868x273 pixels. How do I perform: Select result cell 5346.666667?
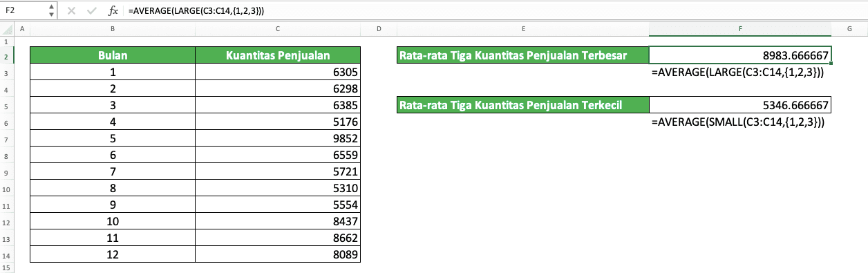point(740,105)
